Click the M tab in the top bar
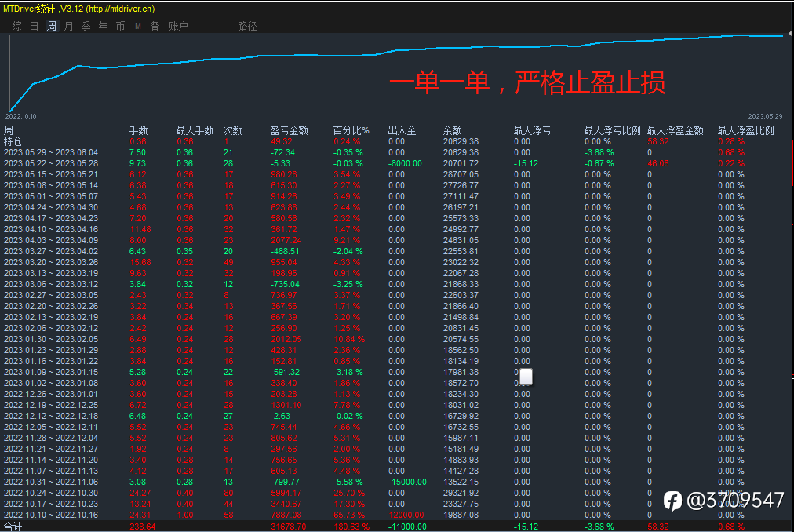 click(x=138, y=26)
